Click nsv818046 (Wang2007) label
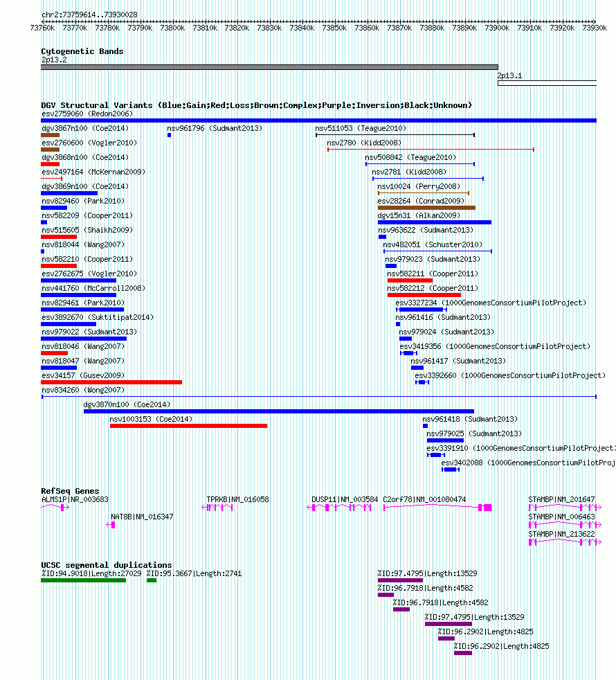 point(83,346)
